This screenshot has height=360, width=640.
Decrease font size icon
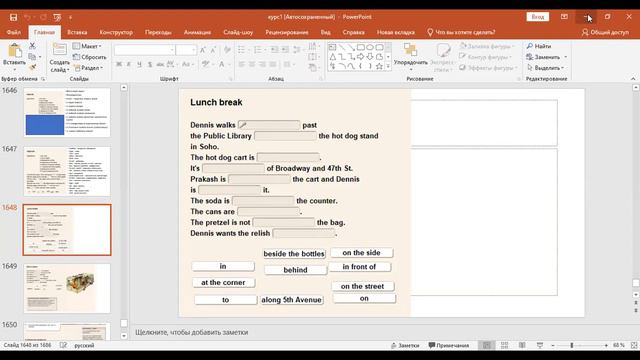tap(213, 50)
